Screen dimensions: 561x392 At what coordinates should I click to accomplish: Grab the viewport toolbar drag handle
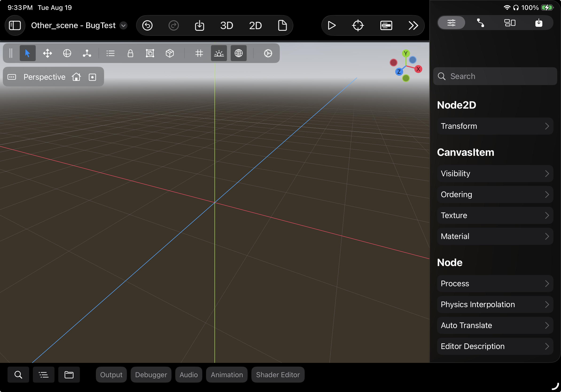point(11,53)
